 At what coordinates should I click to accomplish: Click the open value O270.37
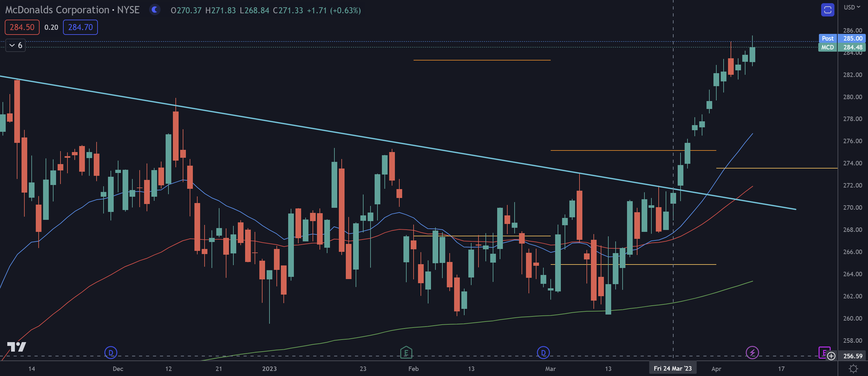click(186, 10)
